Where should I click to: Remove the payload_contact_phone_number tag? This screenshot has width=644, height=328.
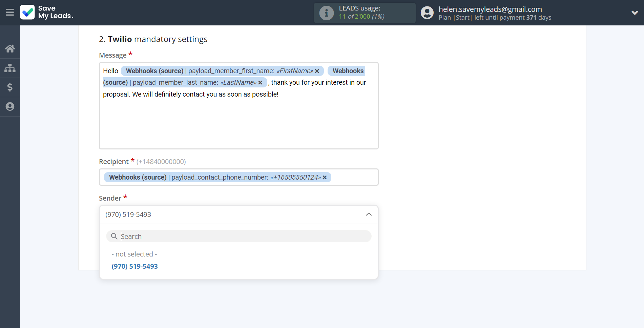coord(325,177)
